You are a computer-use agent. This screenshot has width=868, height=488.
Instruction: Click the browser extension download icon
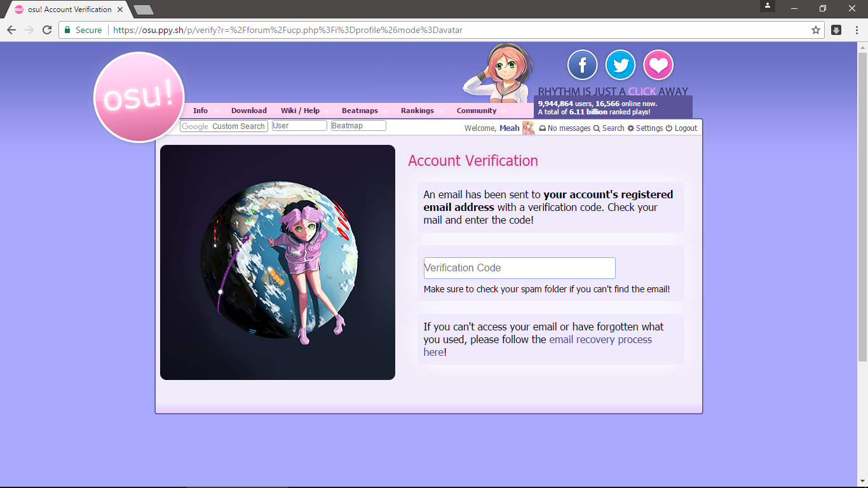click(x=836, y=30)
